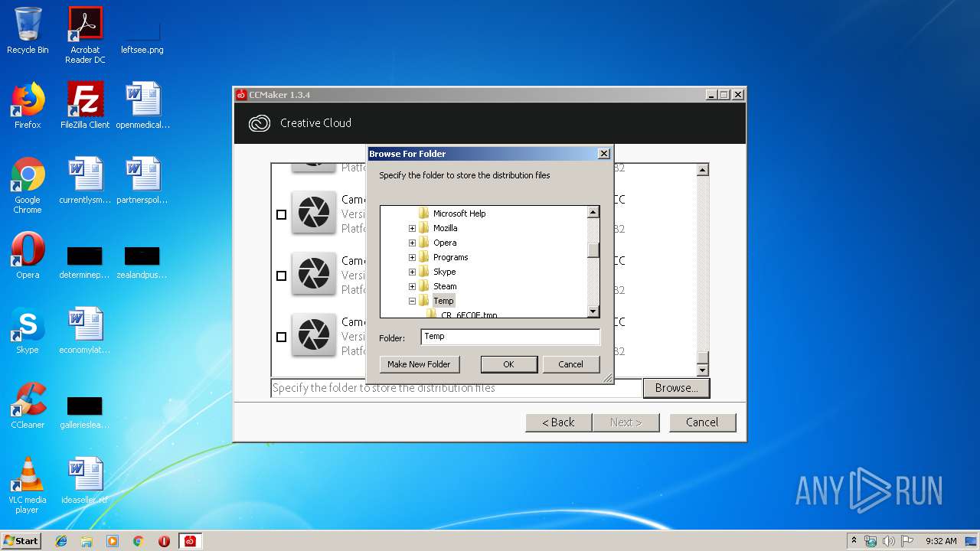Viewport: 980px width, 551px height.
Task: Select the Temp folder in tree
Action: tap(443, 301)
